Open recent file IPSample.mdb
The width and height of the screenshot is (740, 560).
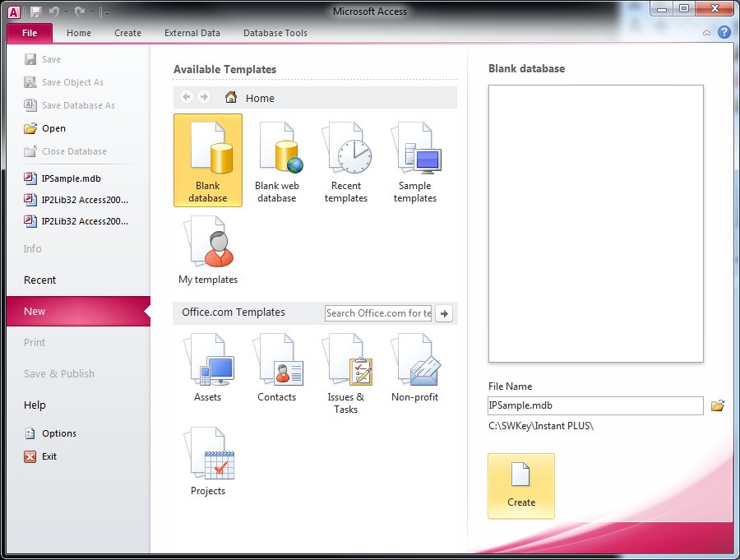click(62, 178)
